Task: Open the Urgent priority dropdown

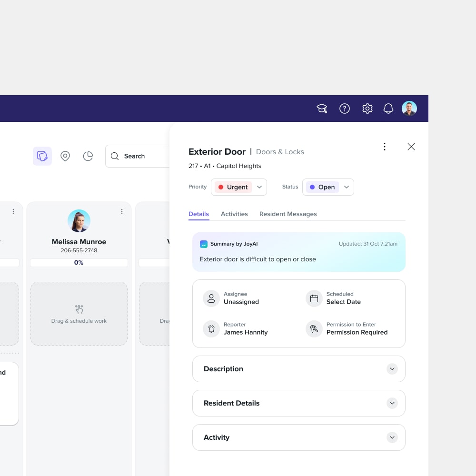Action: tap(239, 187)
